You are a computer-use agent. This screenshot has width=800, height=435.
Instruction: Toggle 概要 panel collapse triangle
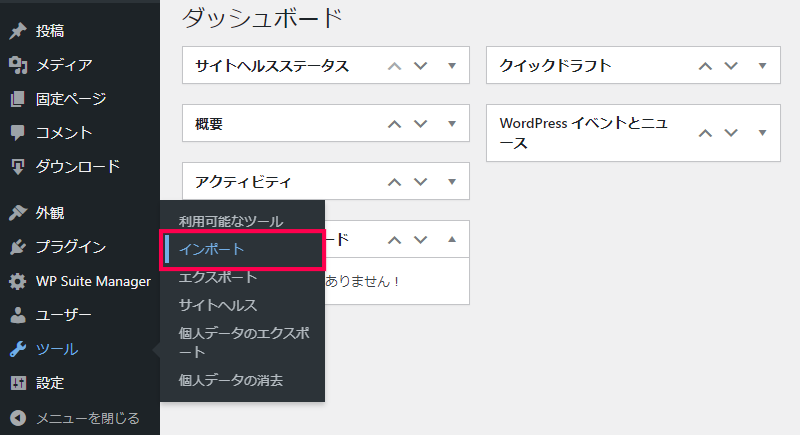point(452,124)
